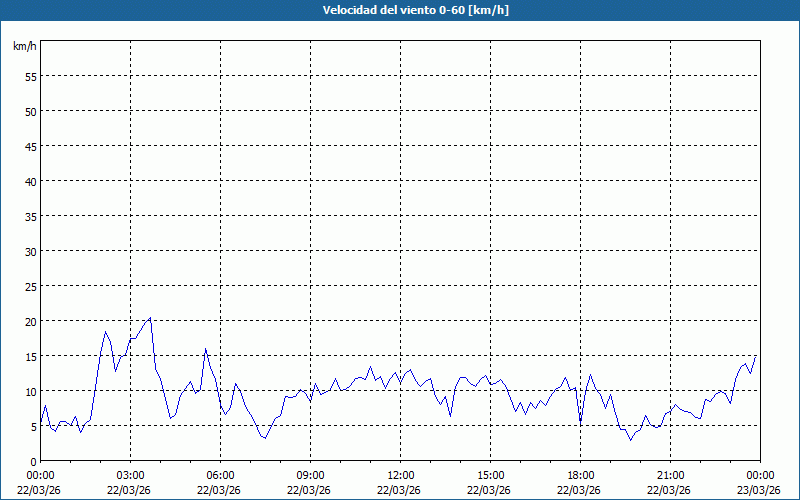
Task: Click the 35 tick label on the y-axis
Action: (30, 216)
